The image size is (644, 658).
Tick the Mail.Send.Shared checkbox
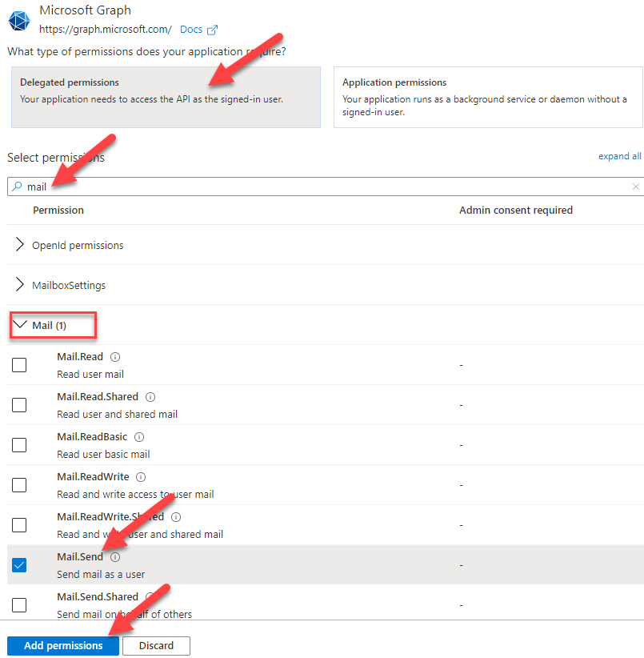19,605
